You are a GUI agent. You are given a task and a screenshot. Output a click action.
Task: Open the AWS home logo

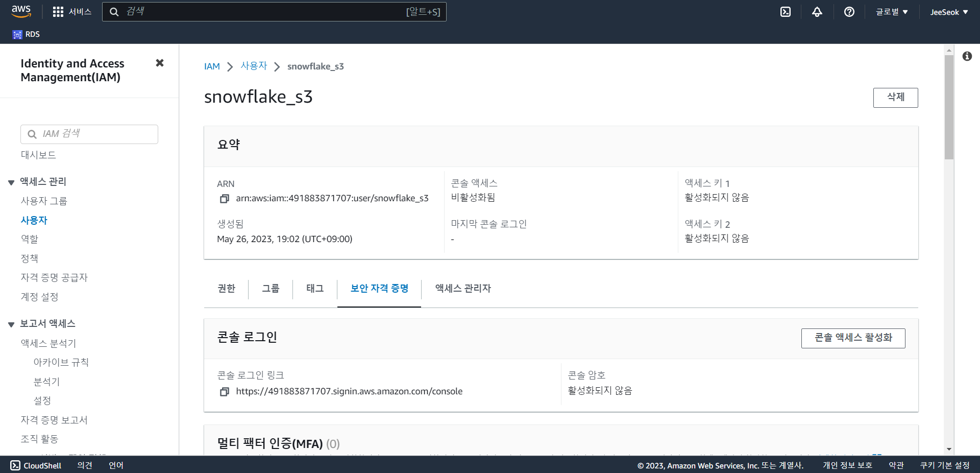[21, 11]
